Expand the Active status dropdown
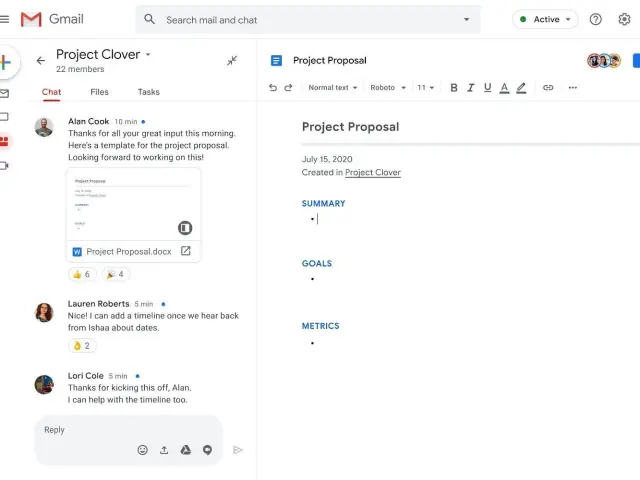Image resolution: width=640 pixels, height=480 pixels. 545,19
